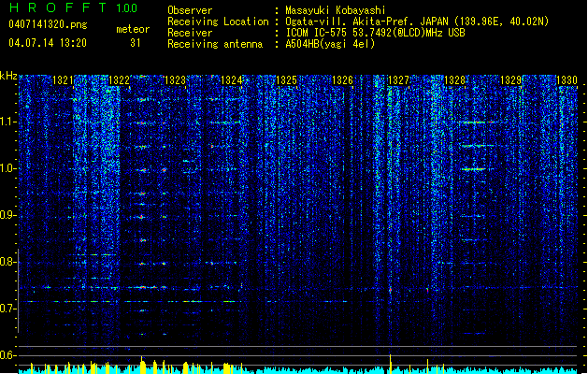This screenshot has width=588, height=374.
Task: Click the A504HB(yagi 4el) antenna text
Action: click(x=330, y=44)
